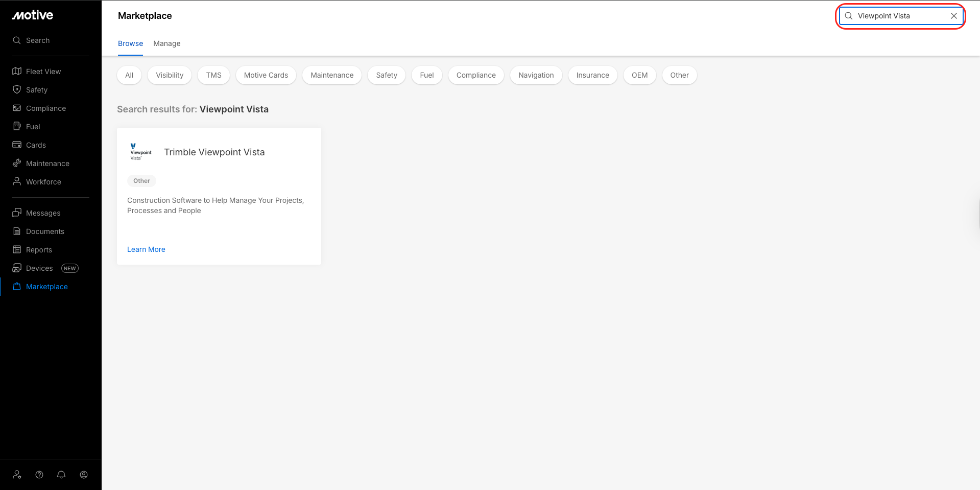Select the Motive Cards filter chip
Image resolution: width=980 pixels, height=490 pixels.
266,75
